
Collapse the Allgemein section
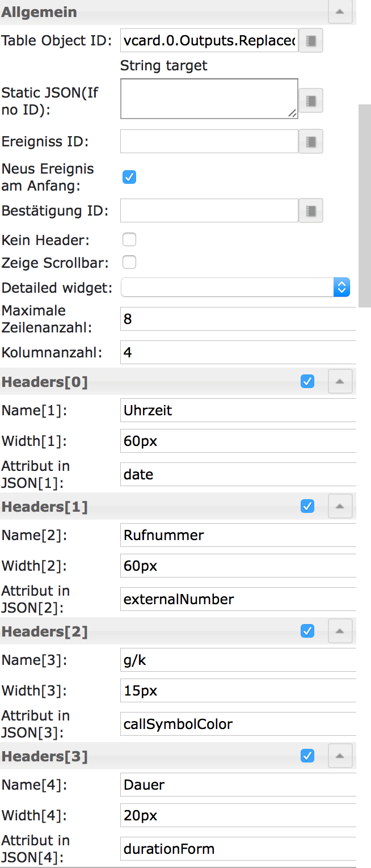point(340,11)
